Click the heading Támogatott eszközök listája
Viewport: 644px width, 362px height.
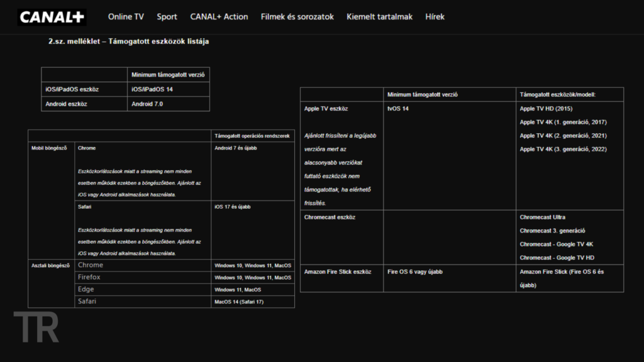tap(128, 41)
